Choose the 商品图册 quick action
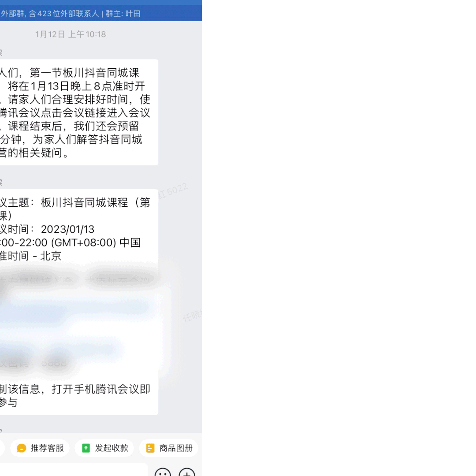The image size is (476, 476). (x=168, y=448)
